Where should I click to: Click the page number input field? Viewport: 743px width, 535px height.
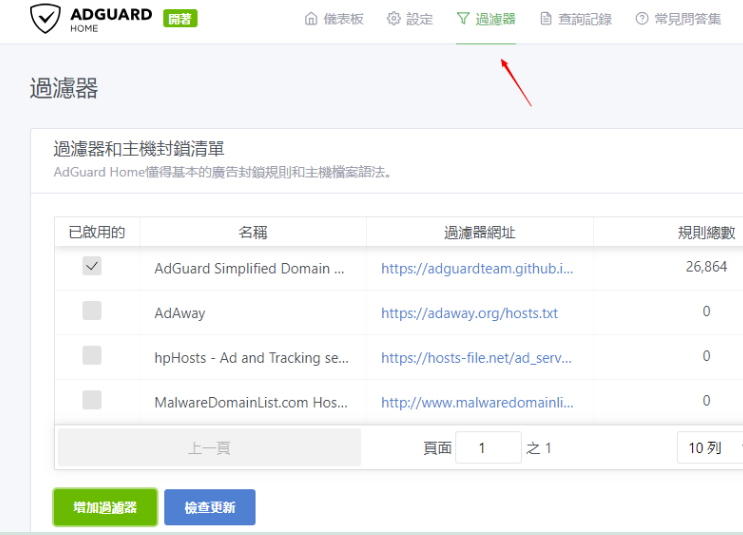(x=489, y=448)
